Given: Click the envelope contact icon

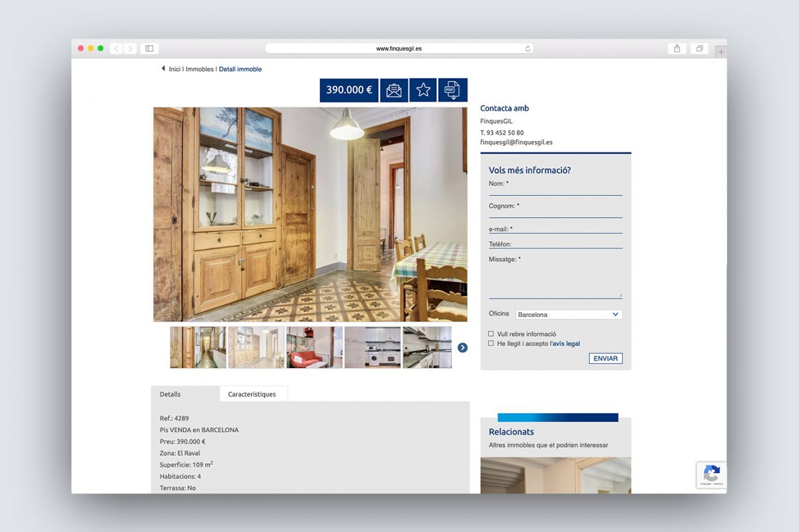Looking at the screenshot, I should point(394,90).
